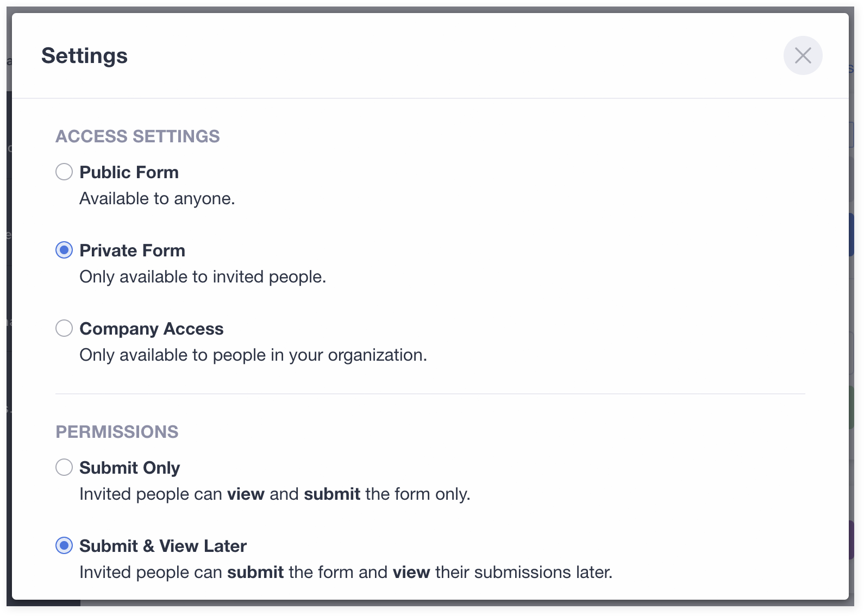Click the divider line above Permissions
Screen dimensions: 864x616
(430, 394)
